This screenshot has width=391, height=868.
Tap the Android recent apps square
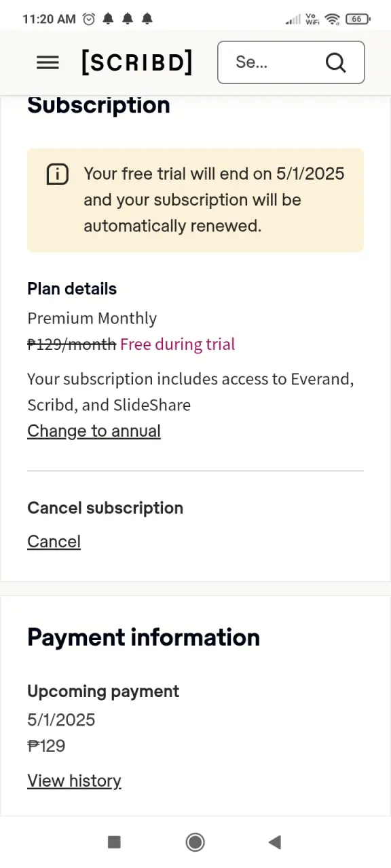(x=114, y=842)
